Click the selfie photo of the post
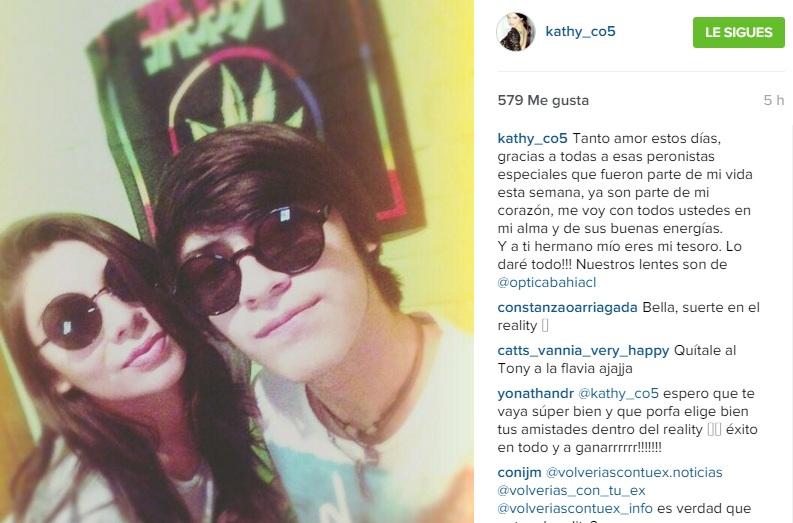 [237, 262]
